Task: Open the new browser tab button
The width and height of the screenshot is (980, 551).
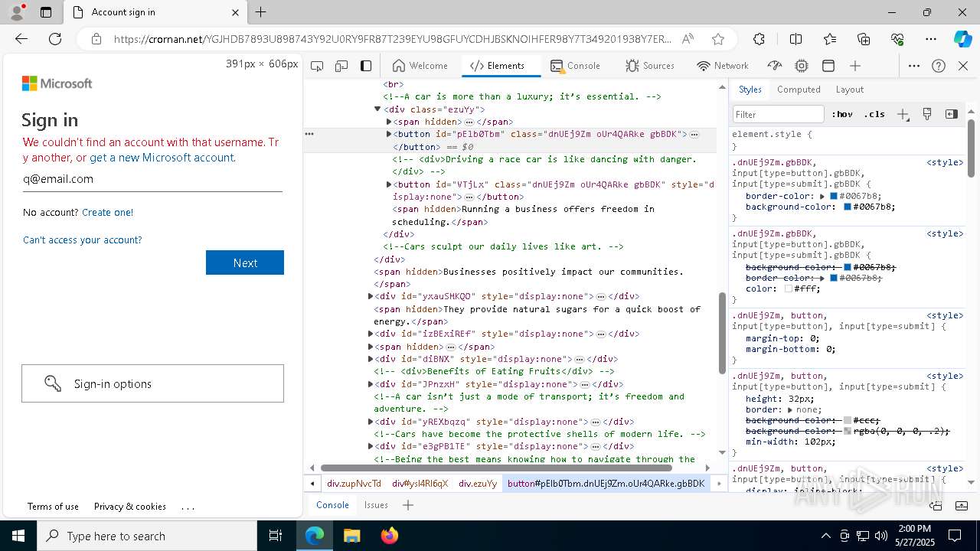Action: [x=260, y=12]
